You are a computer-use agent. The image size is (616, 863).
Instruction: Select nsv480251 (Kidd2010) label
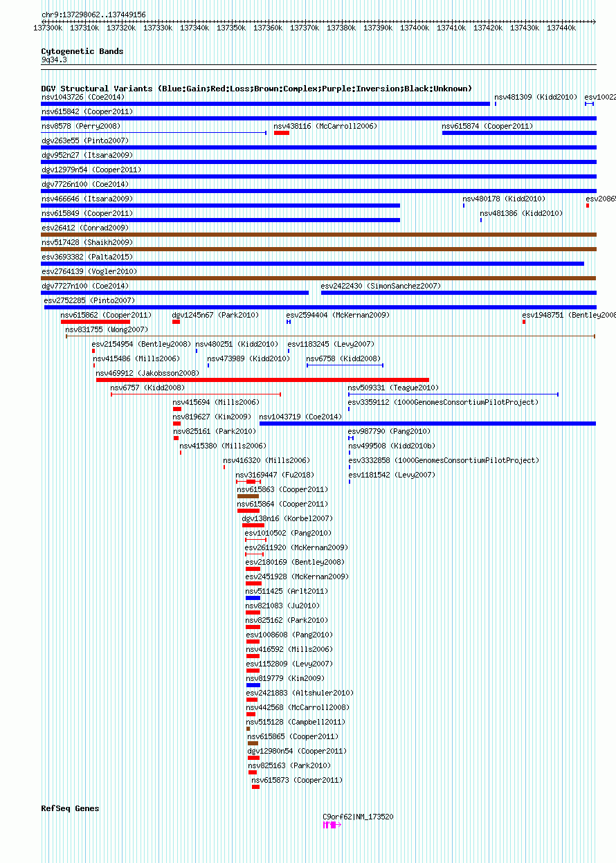point(237,344)
